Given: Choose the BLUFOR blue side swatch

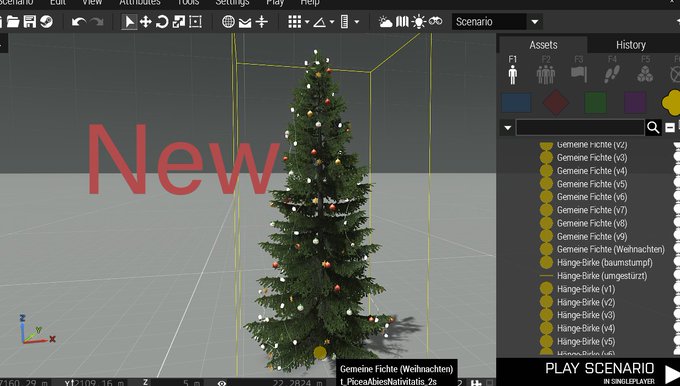Looking at the screenshot, I should 516,103.
